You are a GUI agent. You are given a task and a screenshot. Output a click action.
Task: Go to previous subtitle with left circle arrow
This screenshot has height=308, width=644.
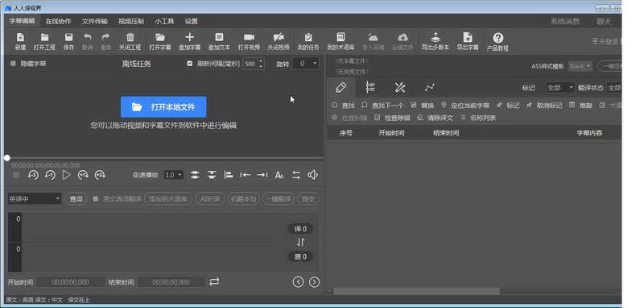click(298, 281)
